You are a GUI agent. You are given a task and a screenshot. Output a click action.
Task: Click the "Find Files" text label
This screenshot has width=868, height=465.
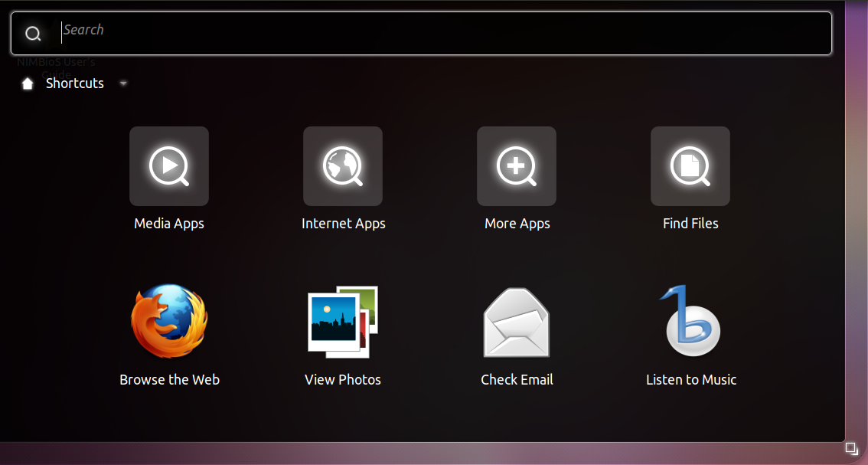tap(690, 224)
